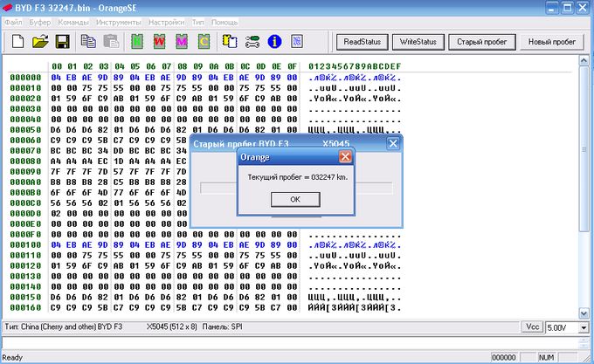594x364 pixels.
Task: Create a new file with blank page icon
Action: (17, 41)
